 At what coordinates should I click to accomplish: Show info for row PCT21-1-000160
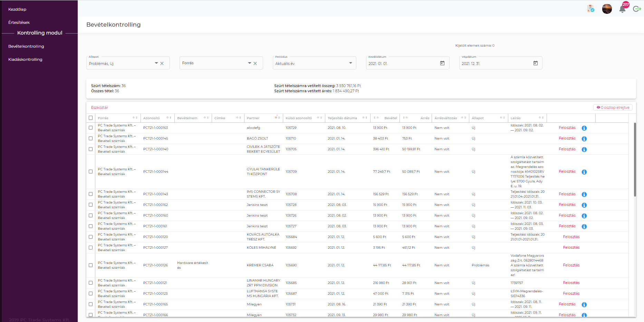coord(584,216)
